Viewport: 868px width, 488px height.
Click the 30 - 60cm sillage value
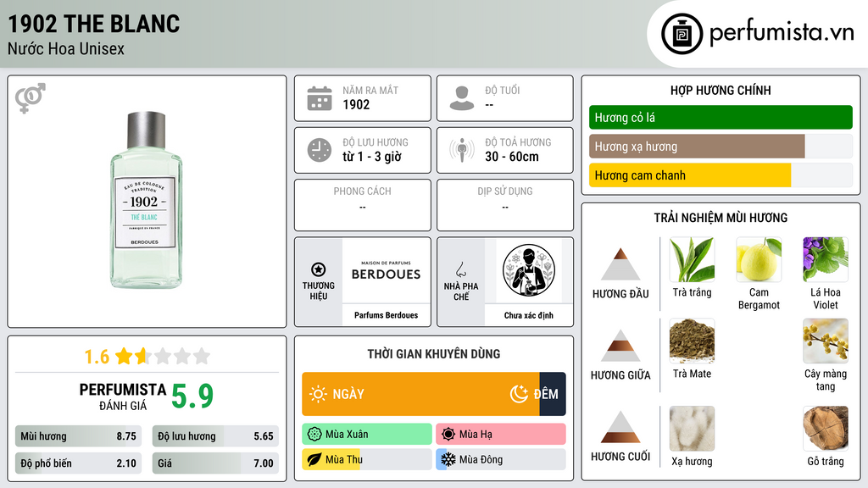(x=512, y=157)
